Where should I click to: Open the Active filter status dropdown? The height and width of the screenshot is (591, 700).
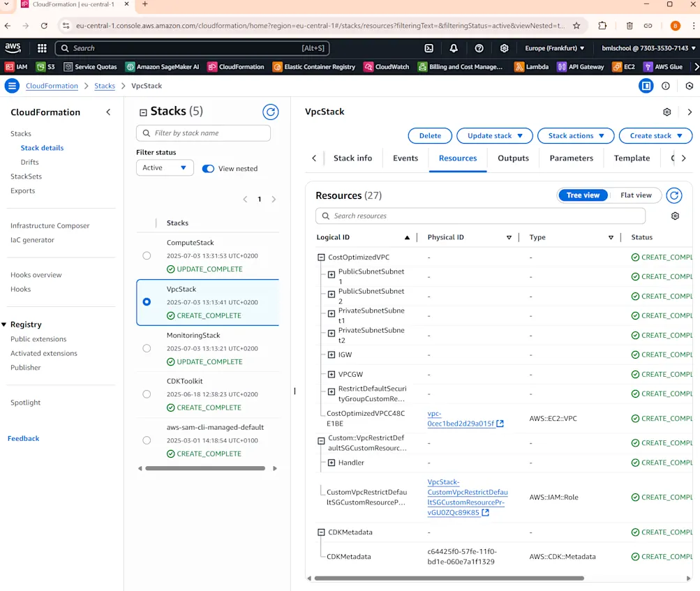(x=164, y=167)
